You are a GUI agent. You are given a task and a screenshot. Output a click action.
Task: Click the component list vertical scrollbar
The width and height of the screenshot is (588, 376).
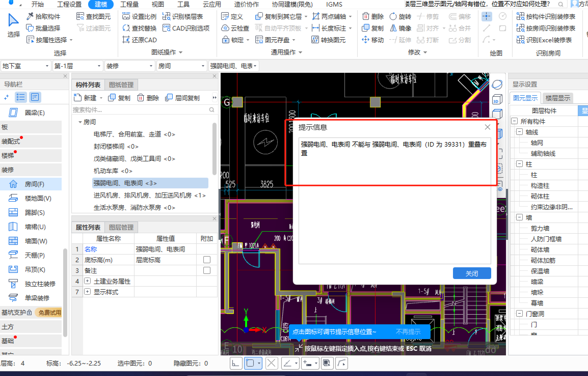tap(214, 149)
